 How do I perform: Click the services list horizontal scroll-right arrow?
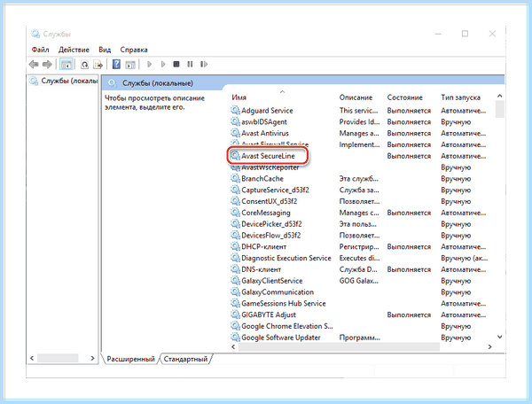point(490,346)
